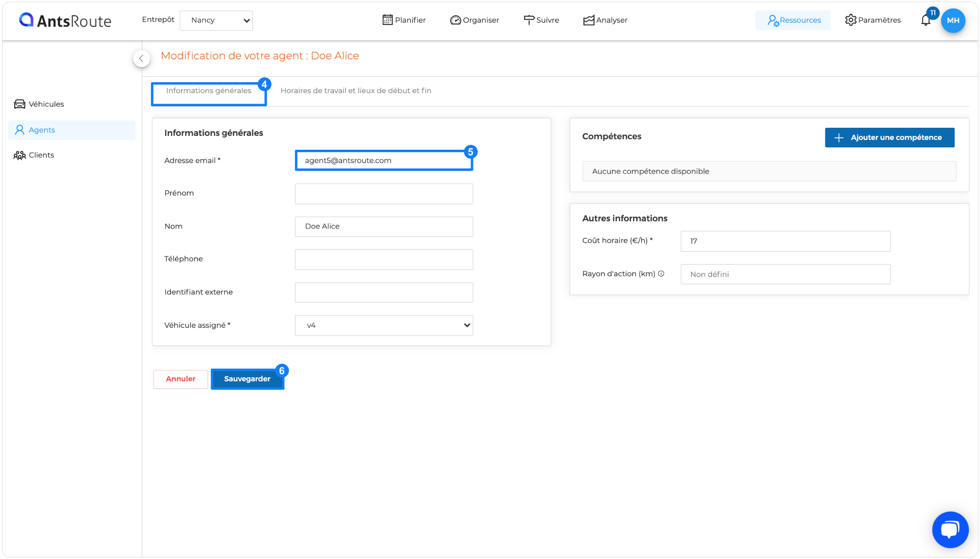Screen dimensions: 980x559
Task: Open the Ressources menu
Action: pyautogui.click(x=793, y=20)
